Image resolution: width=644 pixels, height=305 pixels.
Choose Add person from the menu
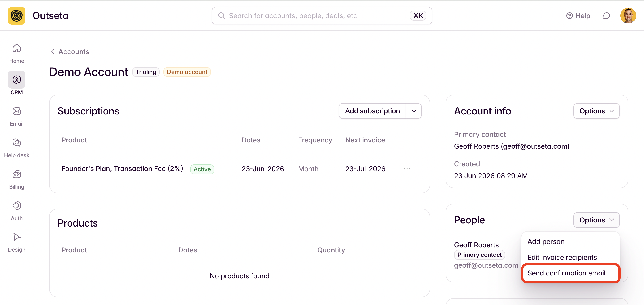[x=546, y=241]
